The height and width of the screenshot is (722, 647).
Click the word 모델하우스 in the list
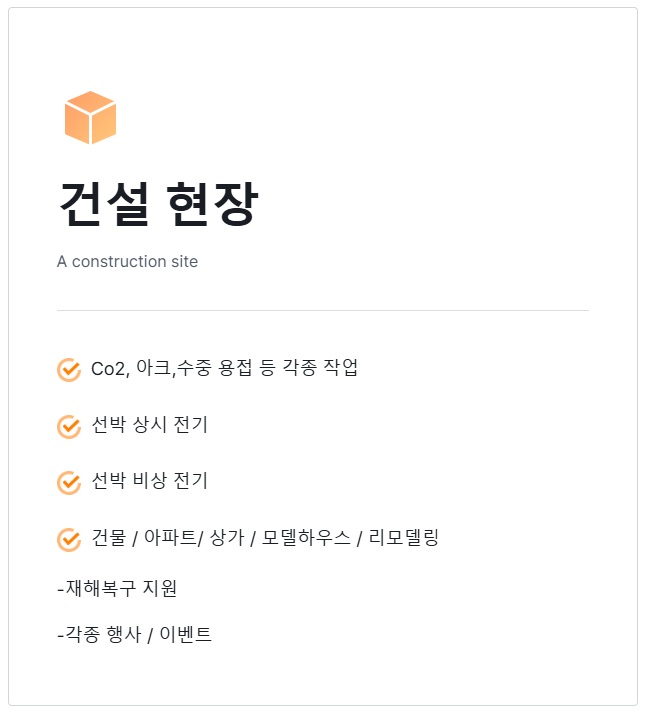tap(307, 538)
